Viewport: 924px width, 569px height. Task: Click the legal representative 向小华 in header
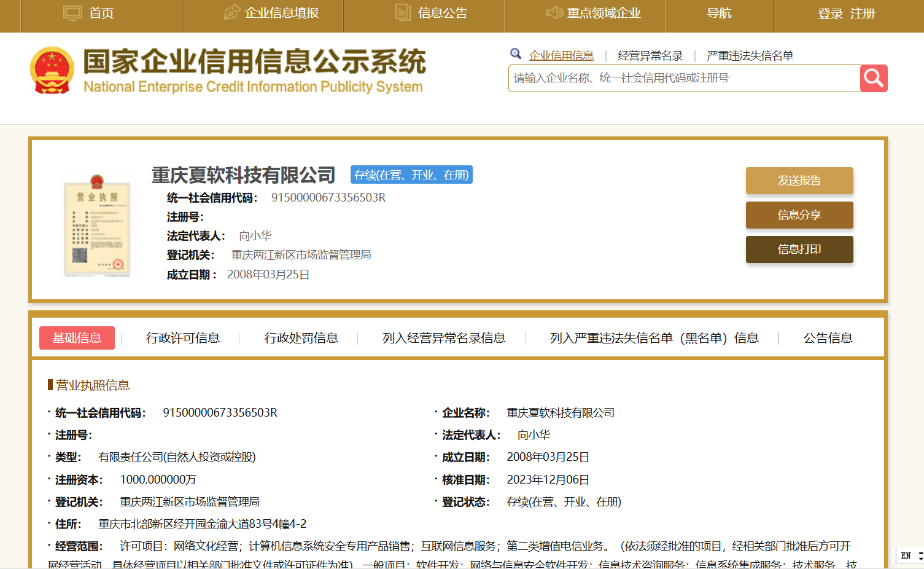[x=255, y=236]
